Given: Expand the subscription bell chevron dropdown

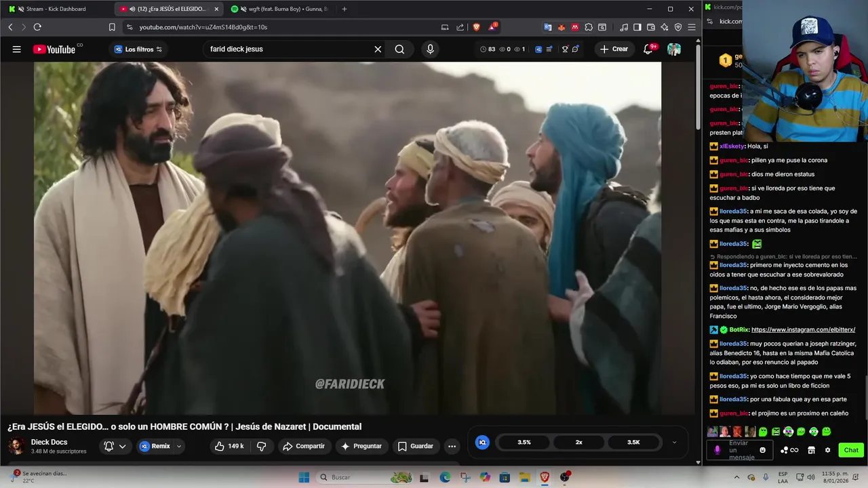Looking at the screenshot, I should pyautogui.click(x=123, y=446).
